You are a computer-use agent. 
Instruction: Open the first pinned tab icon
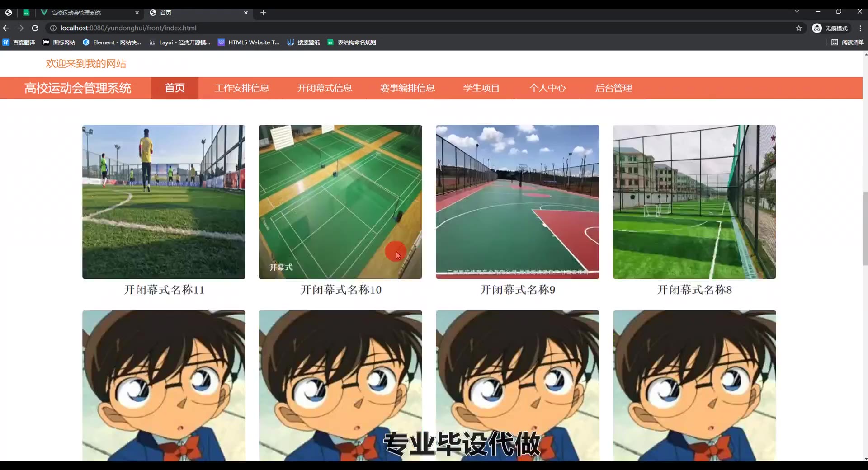pyautogui.click(x=9, y=13)
